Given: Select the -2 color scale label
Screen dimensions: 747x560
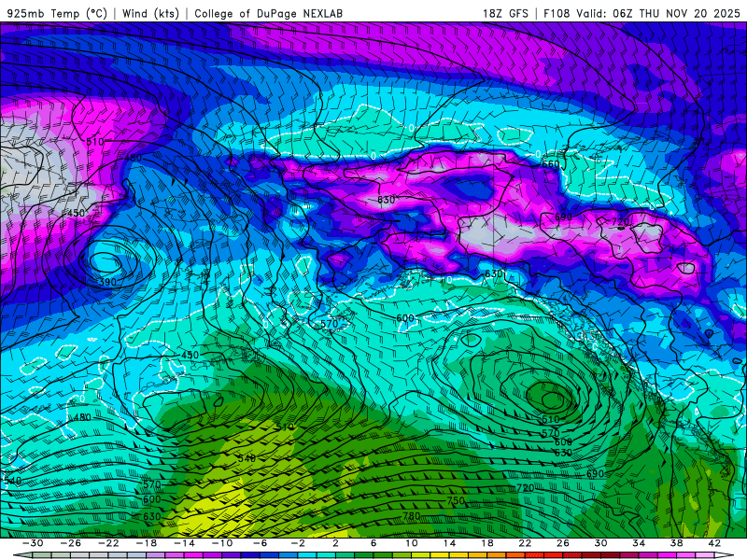Looking at the screenshot, I should click(298, 543).
